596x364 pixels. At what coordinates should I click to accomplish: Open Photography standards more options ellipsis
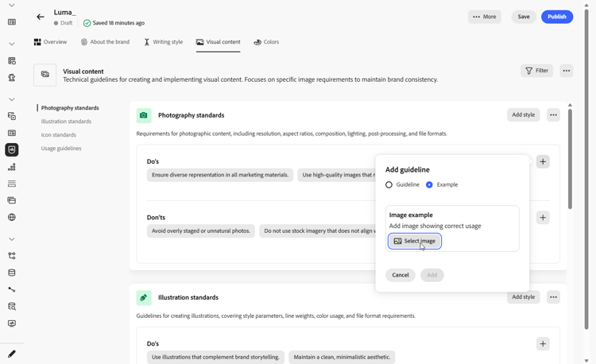tap(553, 115)
